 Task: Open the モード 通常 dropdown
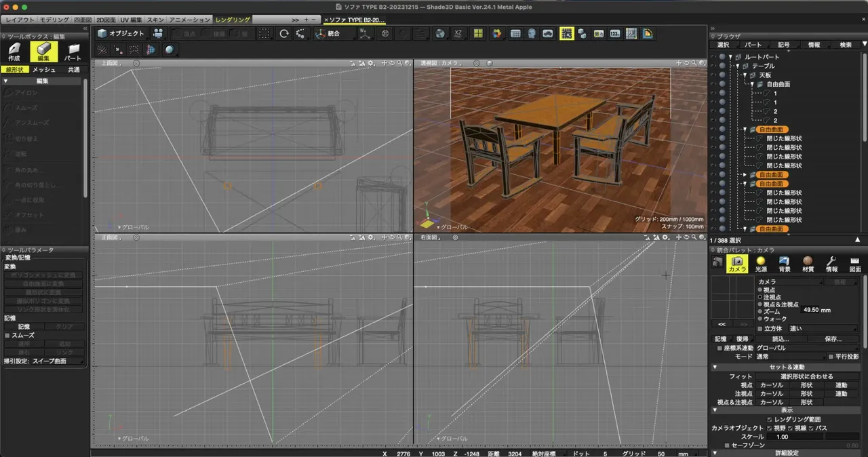[790, 357]
